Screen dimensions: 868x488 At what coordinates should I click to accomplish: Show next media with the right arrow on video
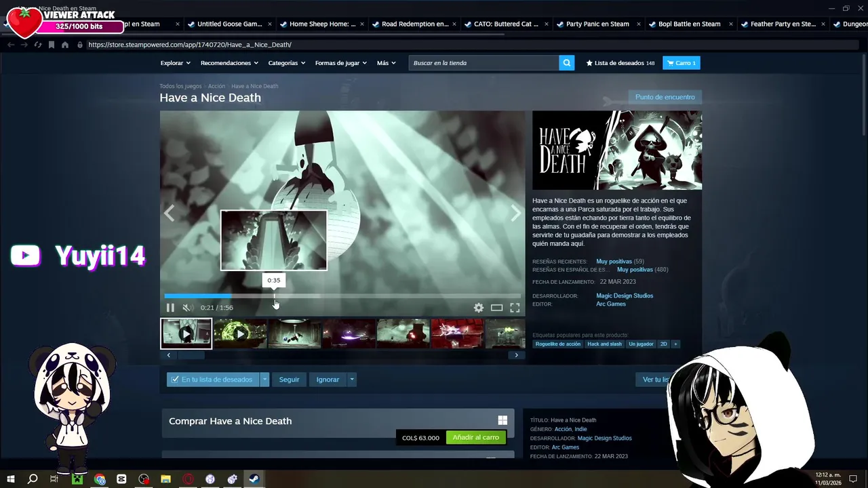click(x=516, y=213)
